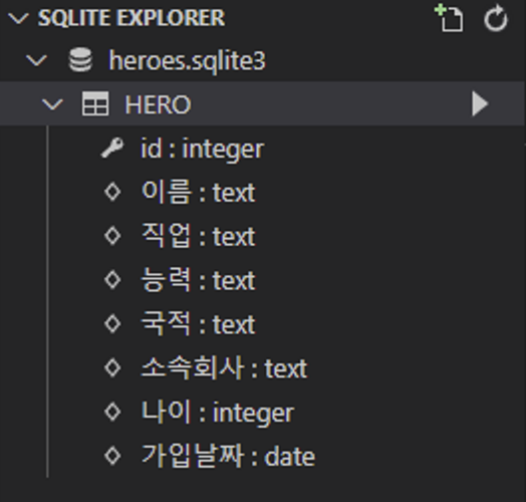Collapse the heroes.sqlite3 database chevron
This screenshot has width=526, height=502.
[x=36, y=61]
